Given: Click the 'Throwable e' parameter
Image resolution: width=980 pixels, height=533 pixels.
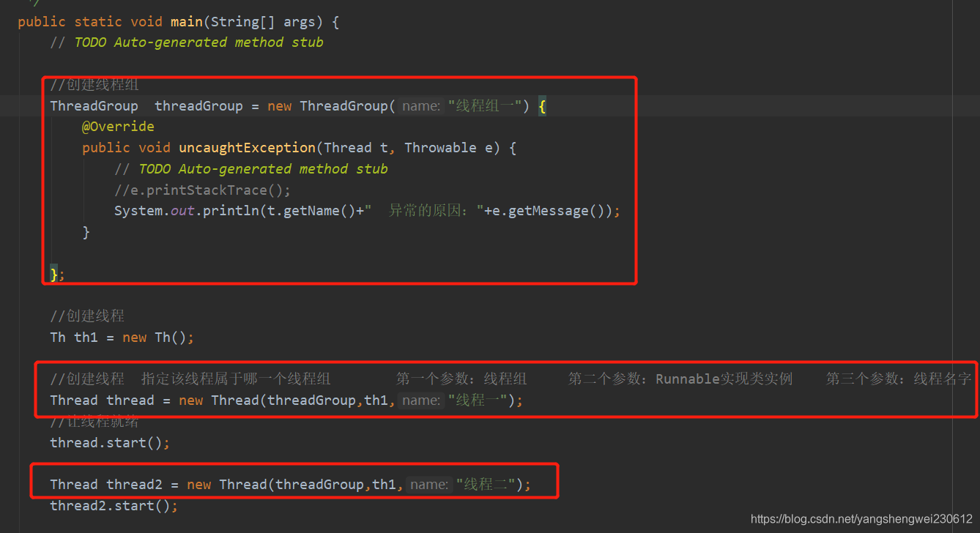Looking at the screenshot, I should [450, 148].
